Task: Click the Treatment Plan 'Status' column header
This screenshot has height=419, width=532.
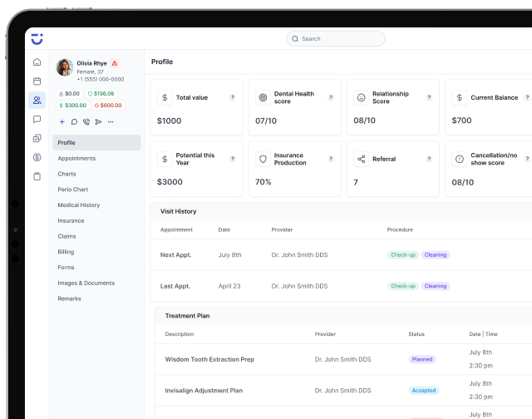Action: pyautogui.click(x=416, y=334)
